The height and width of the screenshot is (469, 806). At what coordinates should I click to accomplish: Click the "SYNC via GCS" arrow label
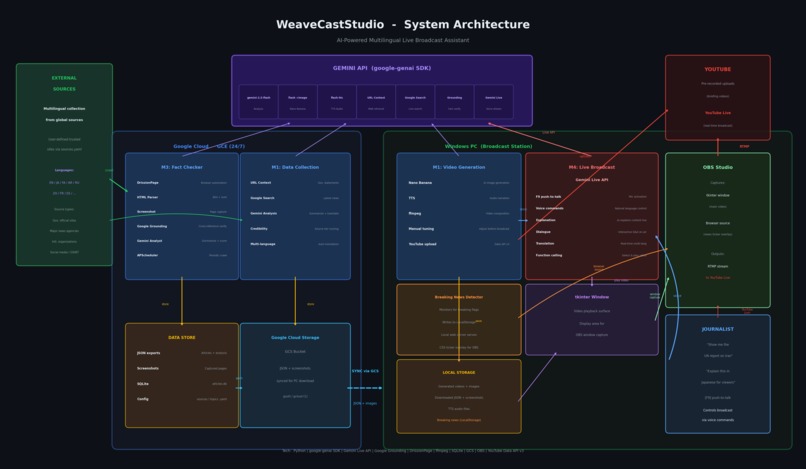[x=365, y=371]
